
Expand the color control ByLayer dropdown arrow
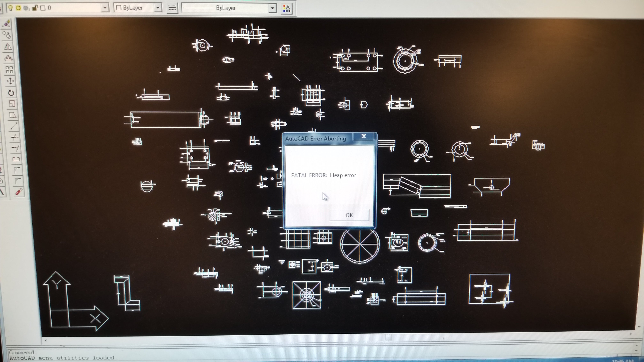click(x=158, y=8)
